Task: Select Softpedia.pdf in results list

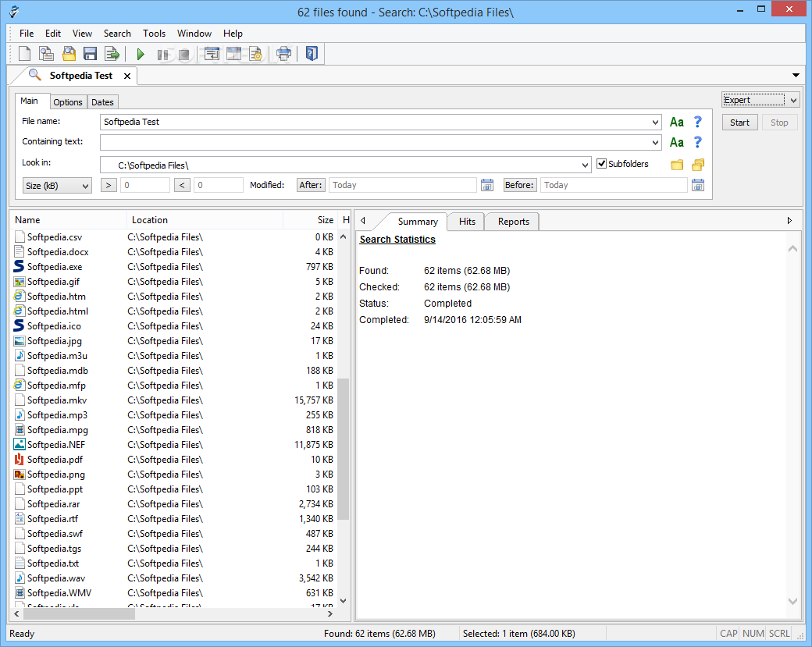Action: 175,460
